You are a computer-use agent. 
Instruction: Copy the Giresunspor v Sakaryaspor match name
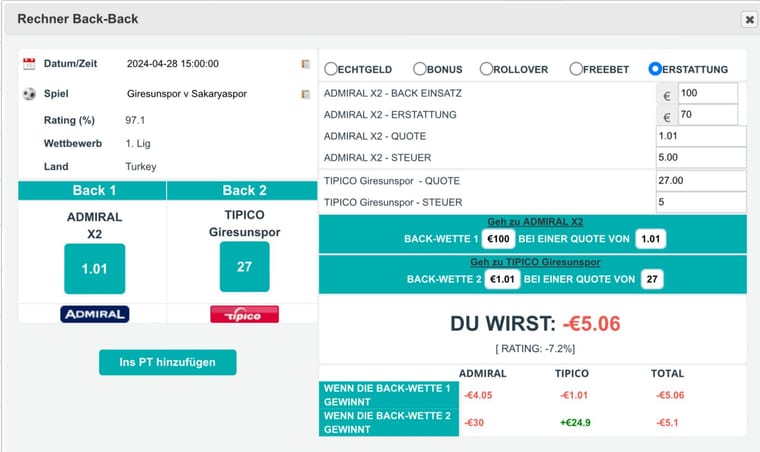click(x=305, y=94)
